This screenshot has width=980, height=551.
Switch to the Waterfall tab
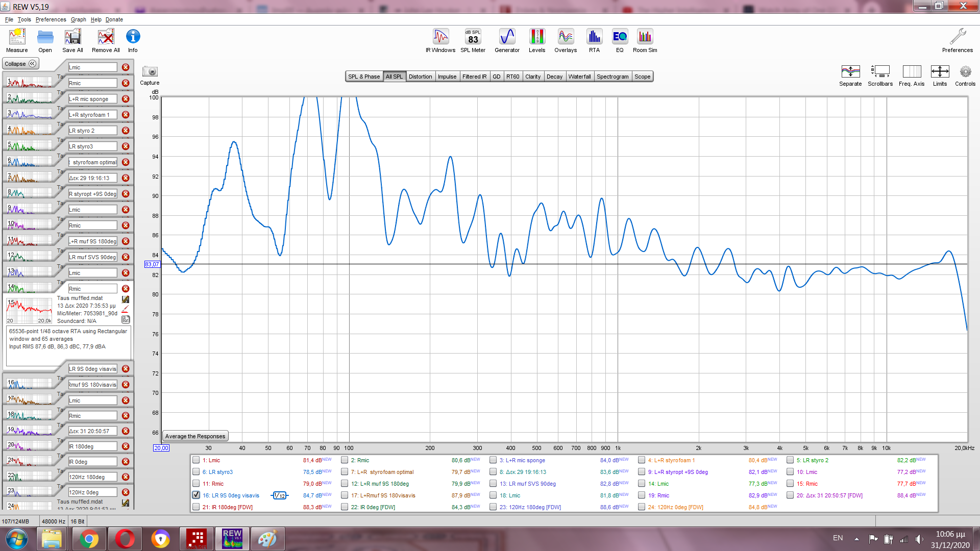[579, 77]
